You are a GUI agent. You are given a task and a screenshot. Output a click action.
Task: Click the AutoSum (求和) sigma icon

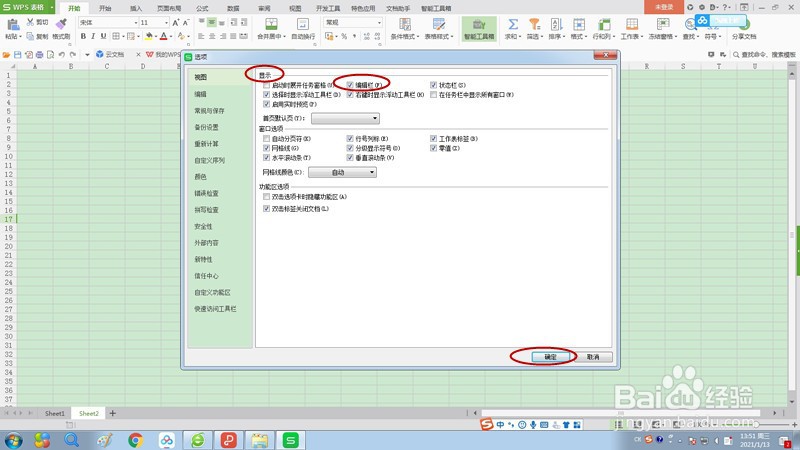(513, 24)
